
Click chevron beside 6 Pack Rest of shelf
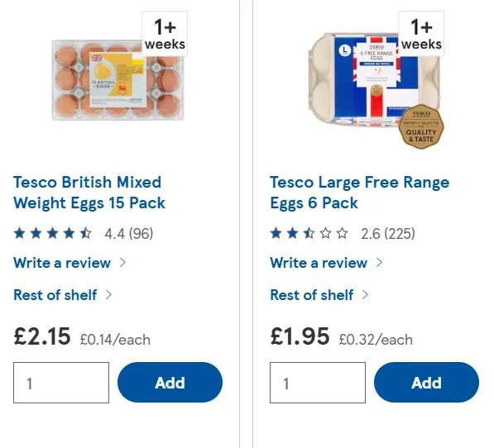click(365, 295)
